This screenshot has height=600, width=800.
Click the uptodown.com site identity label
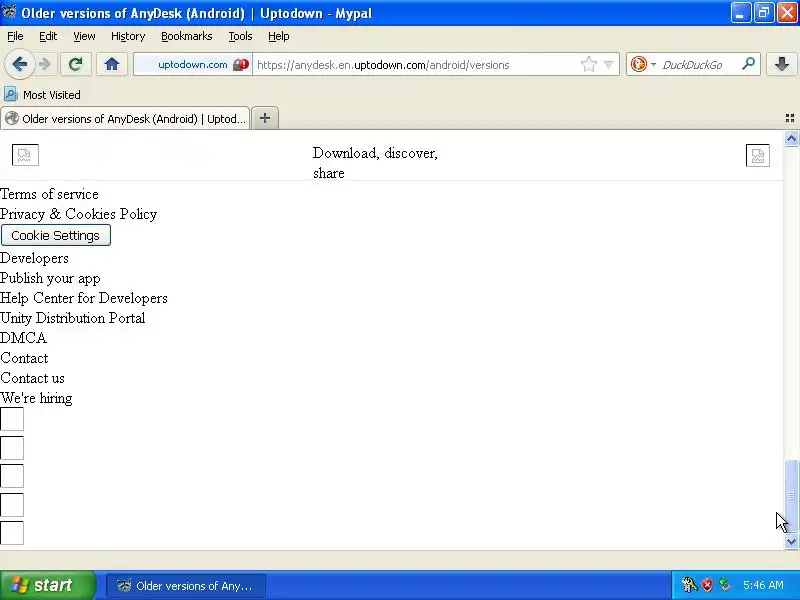click(192, 65)
